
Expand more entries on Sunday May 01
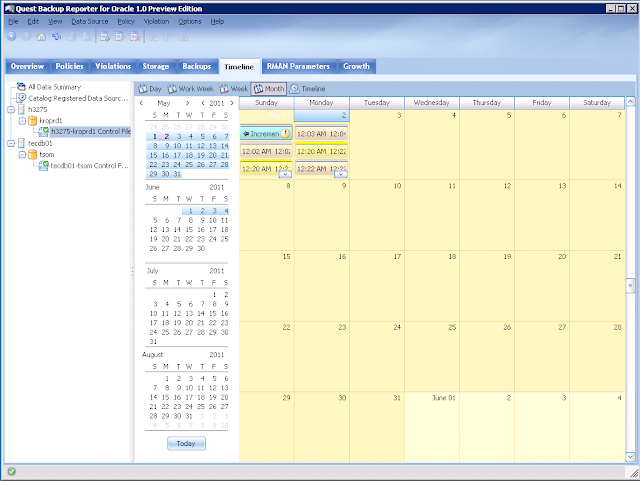click(285, 174)
